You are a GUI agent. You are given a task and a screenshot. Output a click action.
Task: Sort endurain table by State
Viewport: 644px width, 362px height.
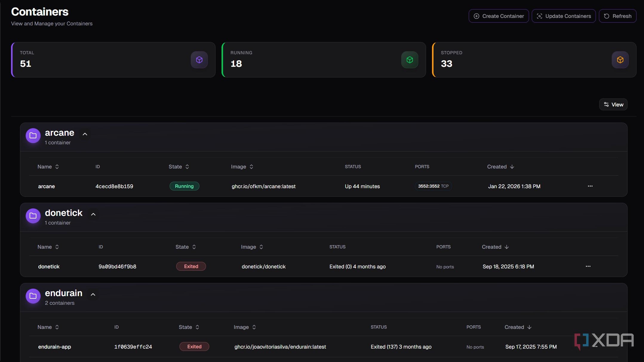(x=189, y=327)
